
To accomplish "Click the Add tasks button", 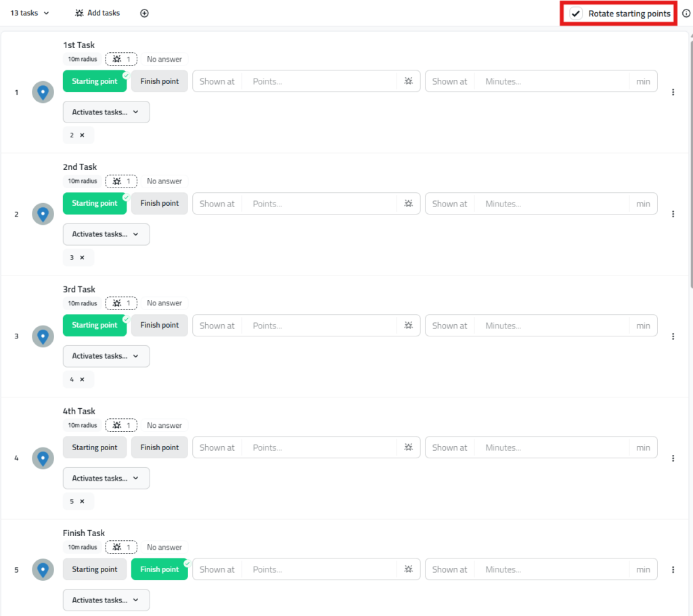I will 97,14.
